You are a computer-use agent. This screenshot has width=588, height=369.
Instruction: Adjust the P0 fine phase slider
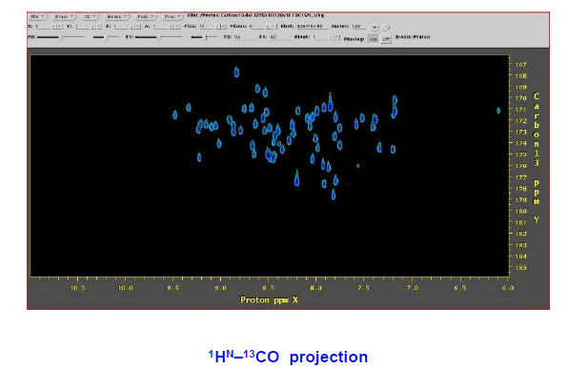click(106, 37)
